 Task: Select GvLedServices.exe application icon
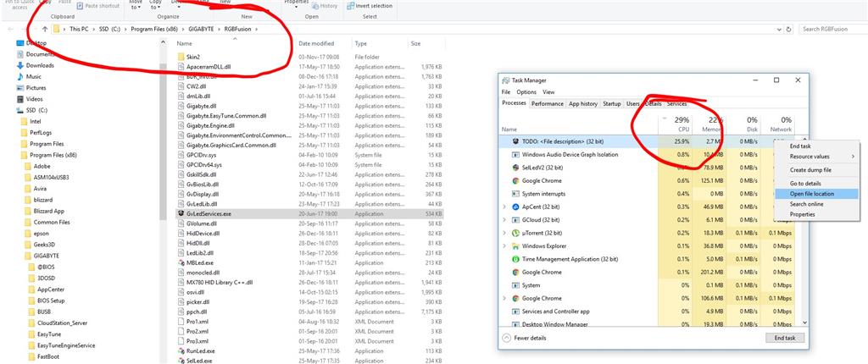[181, 213]
